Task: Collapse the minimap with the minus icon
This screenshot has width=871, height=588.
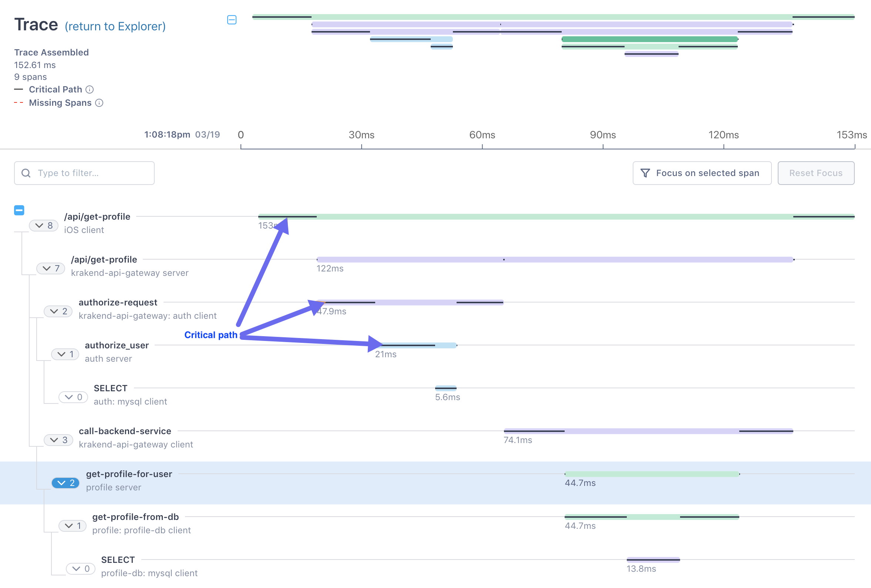Action: (x=232, y=20)
